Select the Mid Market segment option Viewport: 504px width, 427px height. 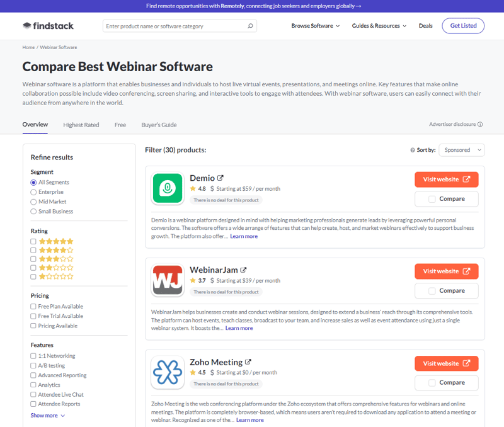pyautogui.click(x=33, y=202)
